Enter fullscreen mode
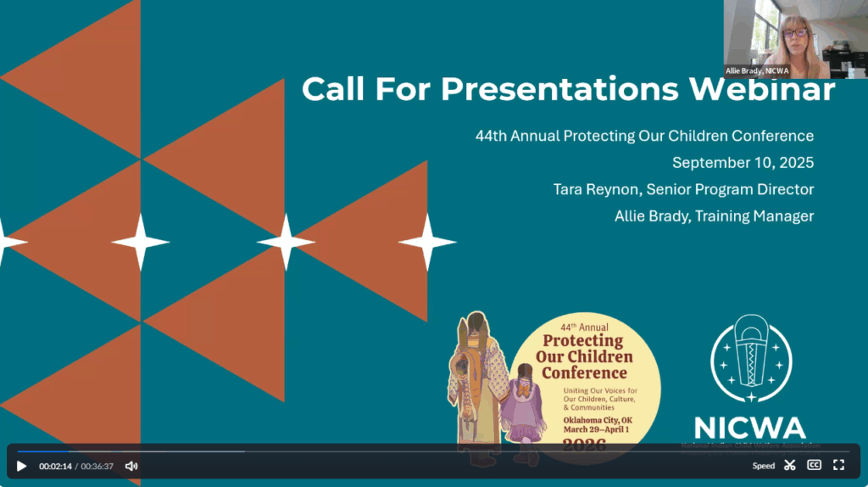The width and height of the screenshot is (868, 487). (x=838, y=466)
